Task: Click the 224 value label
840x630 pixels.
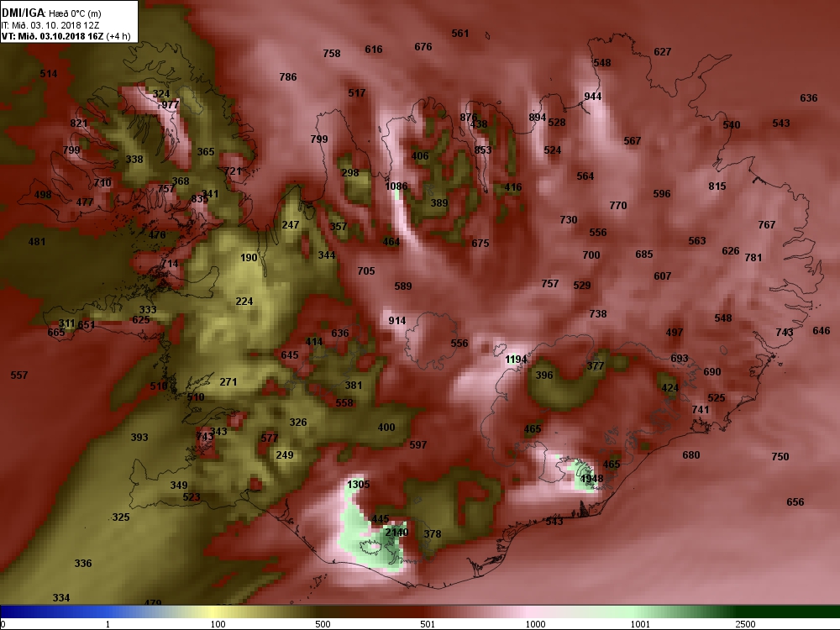Action: coord(244,301)
